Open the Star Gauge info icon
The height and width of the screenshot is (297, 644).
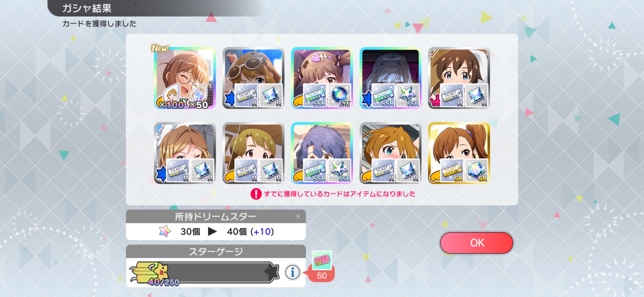point(292,272)
